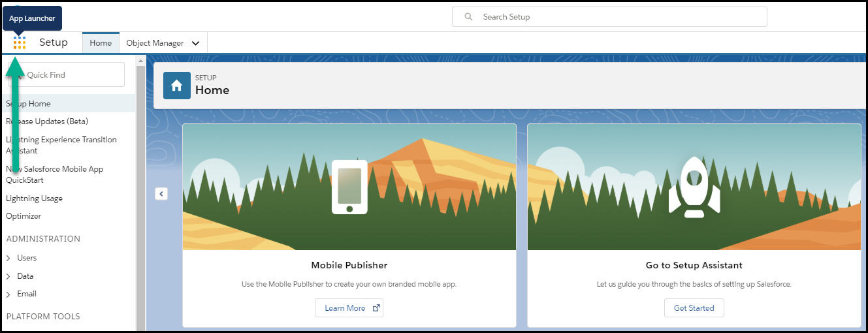Open the Object Manager dropdown arrow
Image resolution: width=868 pixels, height=333 pixels.
196,43
